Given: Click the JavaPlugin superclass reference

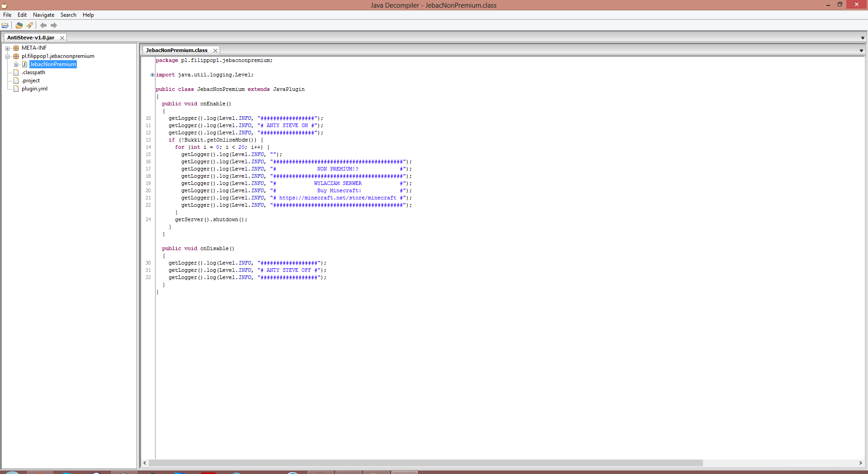Looking at the screenshot, I should coord(289,90).
